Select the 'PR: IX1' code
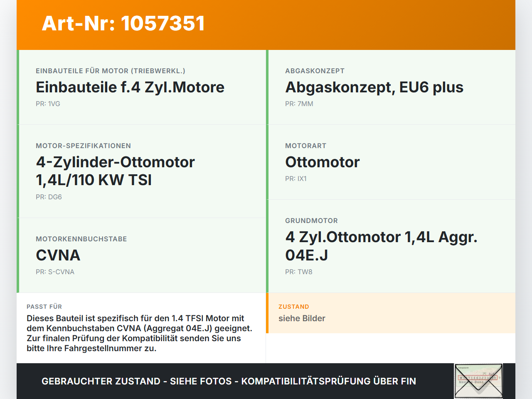This screenshot has height=399, width=532. [296, 178]
